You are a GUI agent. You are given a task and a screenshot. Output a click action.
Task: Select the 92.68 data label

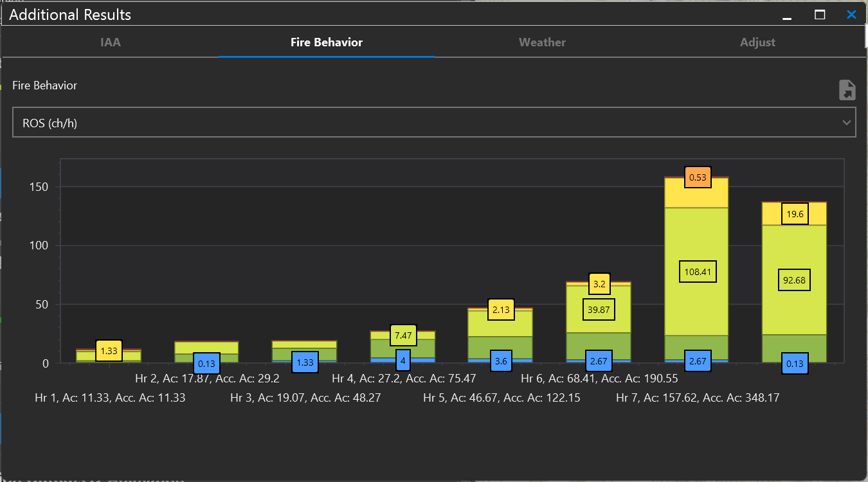tap(795, 280)
